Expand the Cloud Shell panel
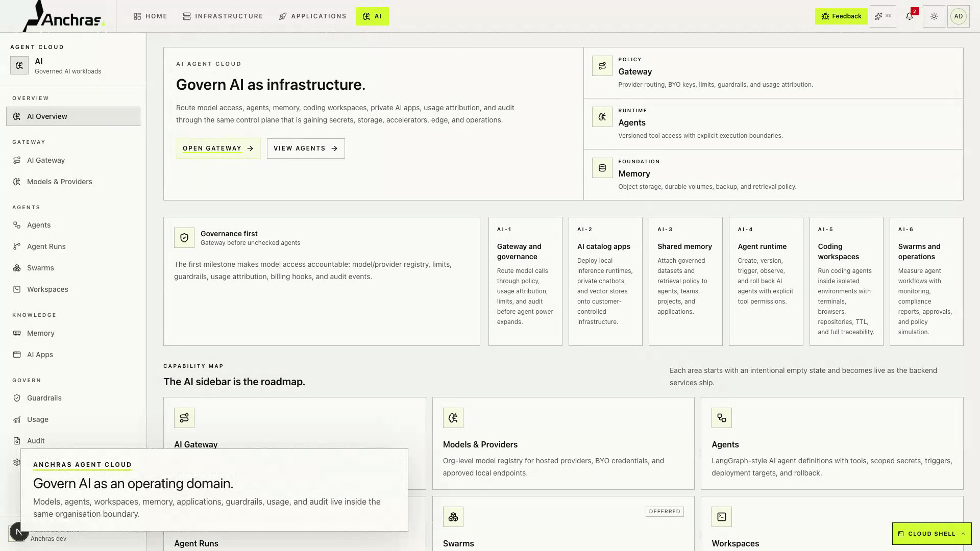 [x=932, y=534]
